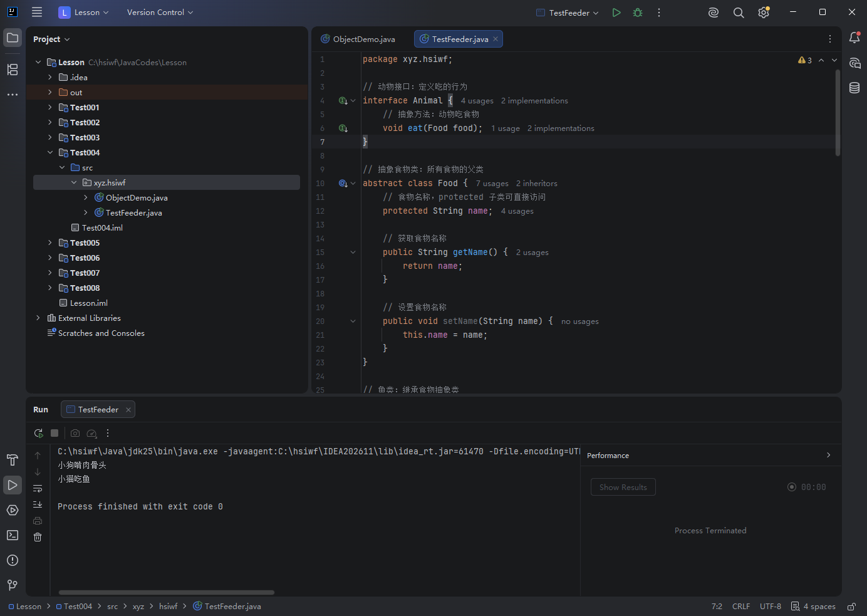Click the Food class inheritors gutter icon

click(x=343, y=183)
